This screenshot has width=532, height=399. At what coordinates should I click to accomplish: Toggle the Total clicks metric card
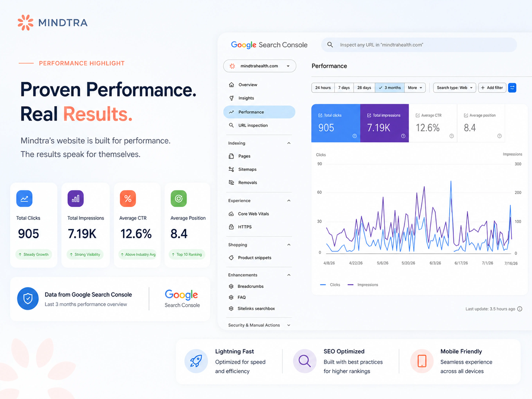336,123
